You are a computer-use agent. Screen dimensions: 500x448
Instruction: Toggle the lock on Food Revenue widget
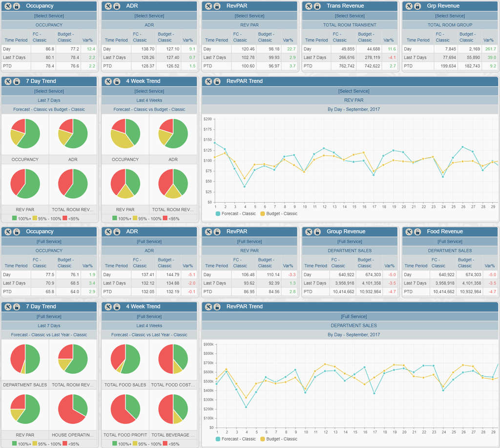[x=418, y=231]
